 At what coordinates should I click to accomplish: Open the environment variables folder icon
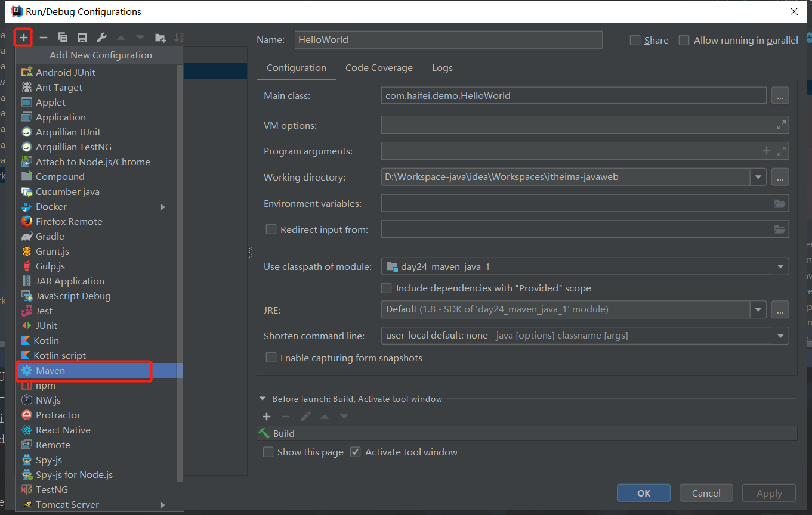click(780, 203)
